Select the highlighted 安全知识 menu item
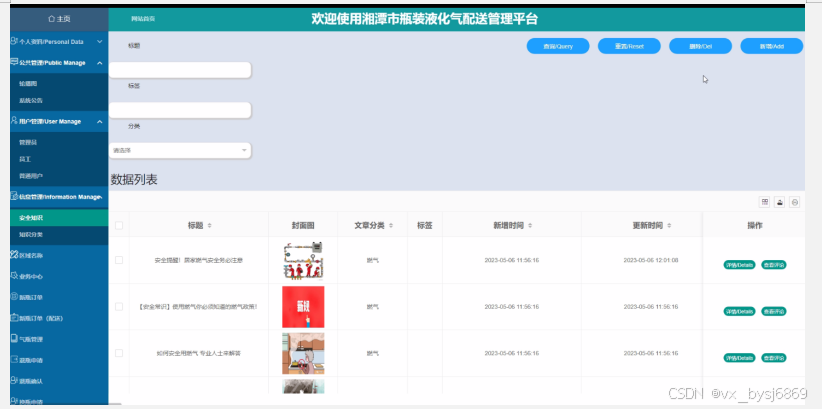 coord(59,218)
